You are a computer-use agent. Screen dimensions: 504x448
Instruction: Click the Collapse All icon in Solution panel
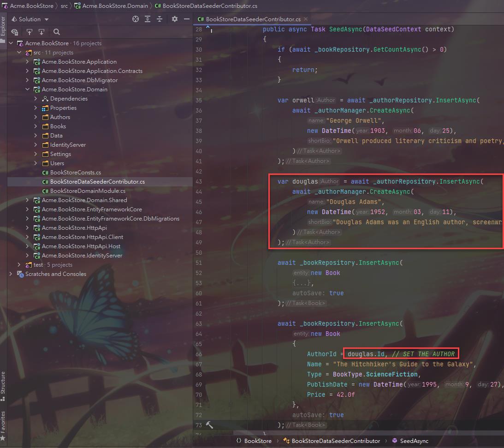(160, 19)
